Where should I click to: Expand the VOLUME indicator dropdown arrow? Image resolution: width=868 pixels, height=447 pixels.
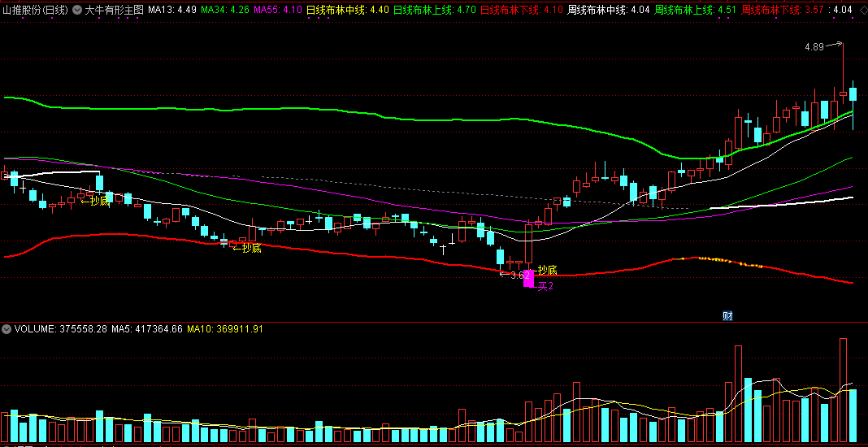(x=7, y=329)
